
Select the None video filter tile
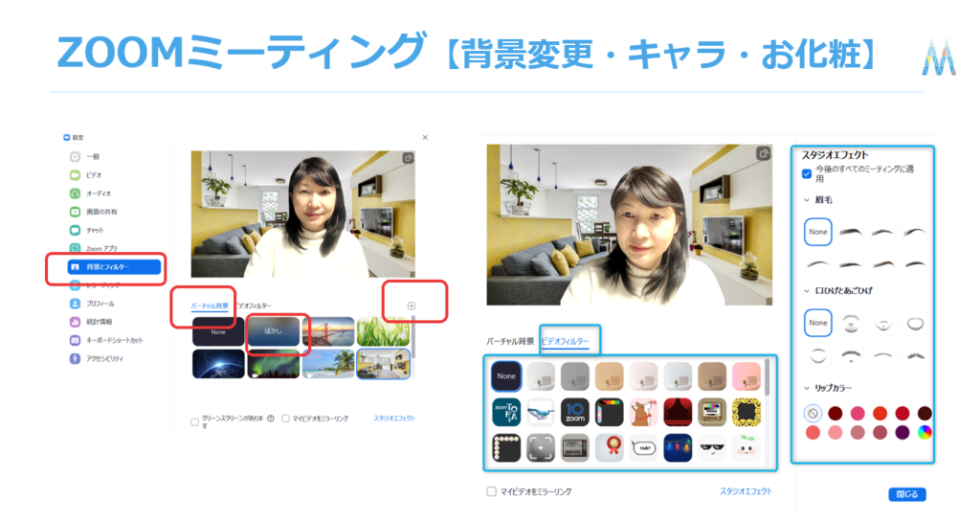point(506,376)
